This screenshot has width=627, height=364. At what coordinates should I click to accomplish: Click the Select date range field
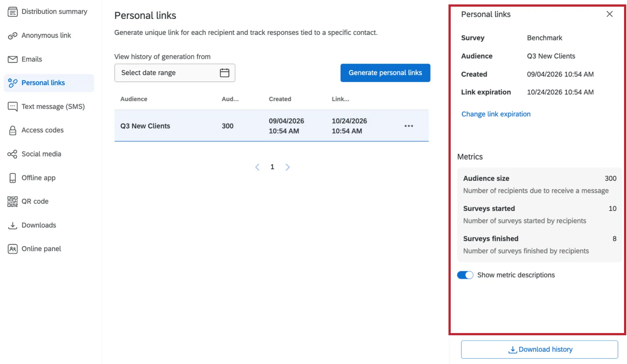pyautogui.click(x=175, y=73)
